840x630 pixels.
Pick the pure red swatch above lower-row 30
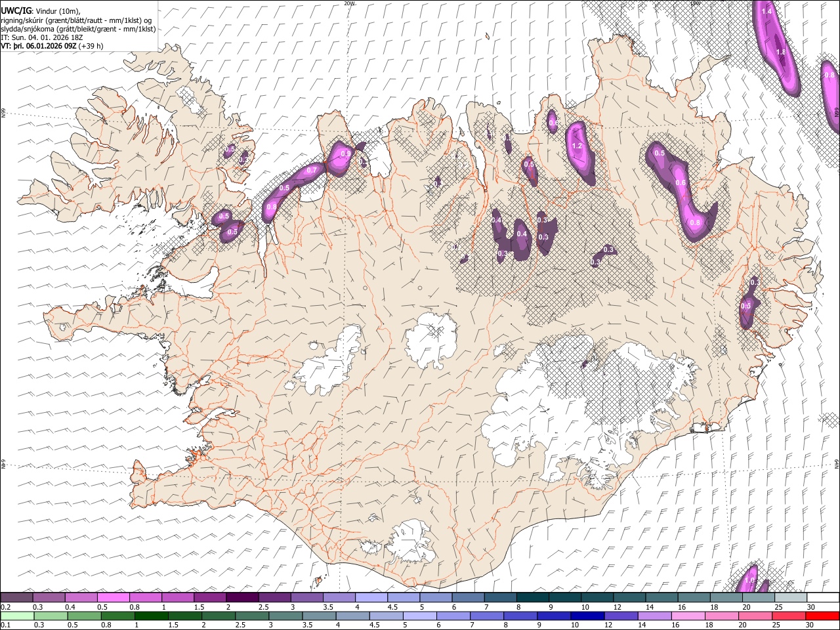coord(822,616)
